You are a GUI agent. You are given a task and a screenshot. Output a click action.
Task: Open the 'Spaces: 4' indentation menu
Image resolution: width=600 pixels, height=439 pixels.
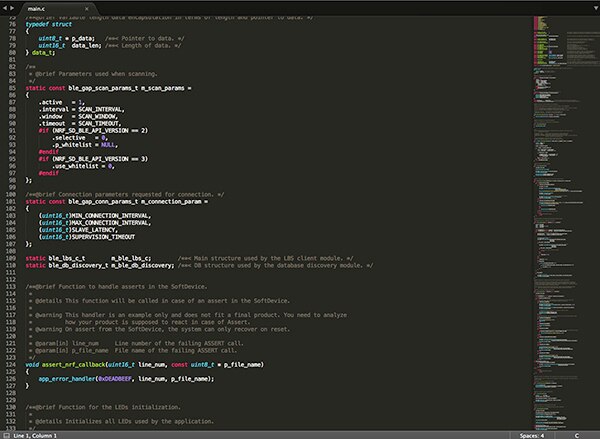[x=532, y=436]
